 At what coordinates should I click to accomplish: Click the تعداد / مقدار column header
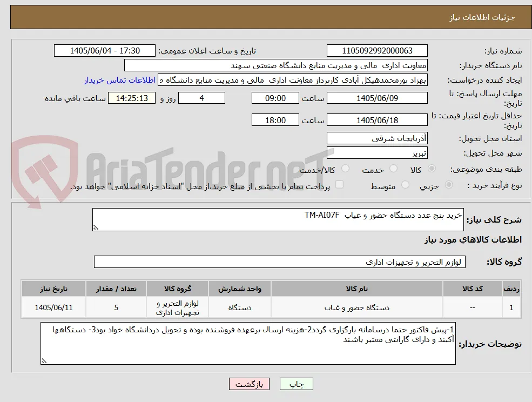(x=116, y=289)
